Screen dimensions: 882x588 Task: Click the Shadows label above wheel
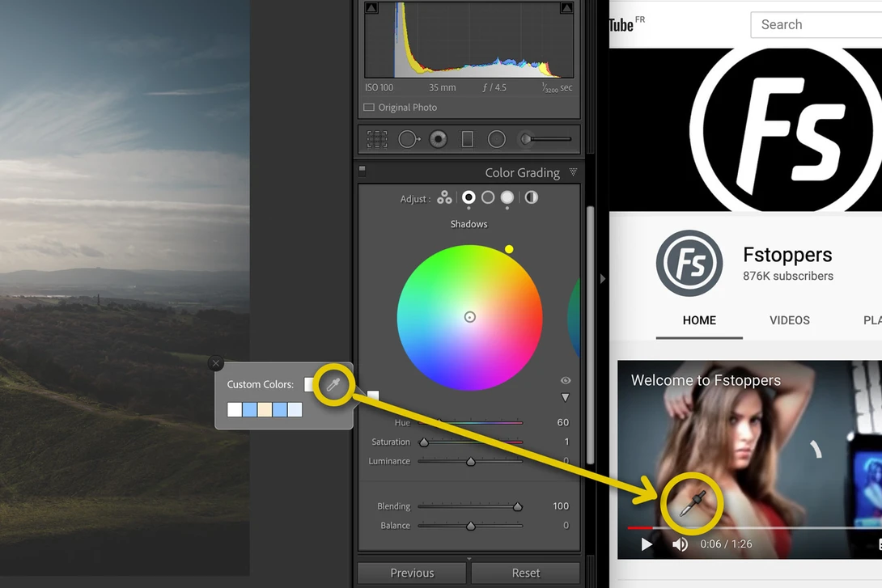click(469, 224)
